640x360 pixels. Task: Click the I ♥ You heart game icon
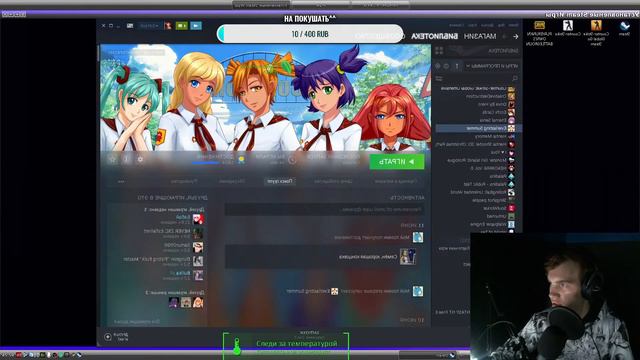(x=511, y=152)
